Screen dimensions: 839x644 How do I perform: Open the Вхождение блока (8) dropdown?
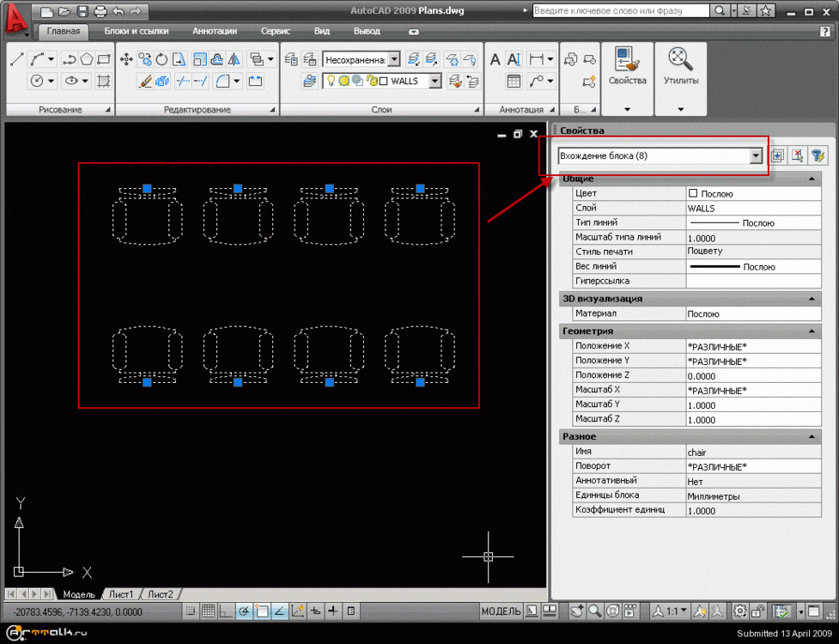click(x=756, y=155)
